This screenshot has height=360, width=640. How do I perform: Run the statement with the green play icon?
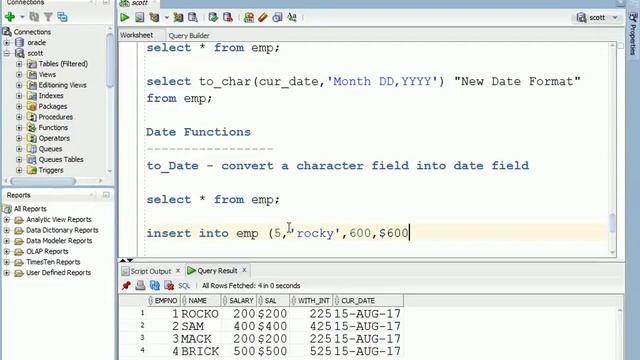pyautogui.click(x=124, y=17)
